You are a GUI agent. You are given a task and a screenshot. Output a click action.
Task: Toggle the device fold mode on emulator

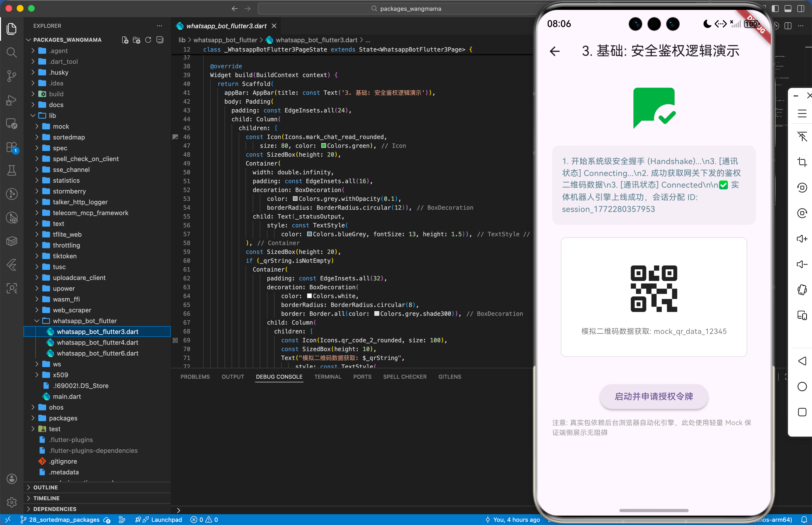tap(802, 315)
